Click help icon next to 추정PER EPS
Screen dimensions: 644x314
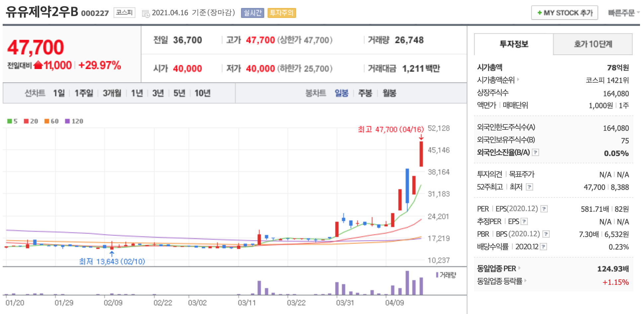click(x=524, y=221)
